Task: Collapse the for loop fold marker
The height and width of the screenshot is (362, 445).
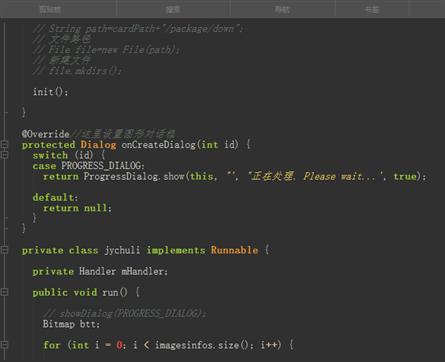Action: point(4,345)
